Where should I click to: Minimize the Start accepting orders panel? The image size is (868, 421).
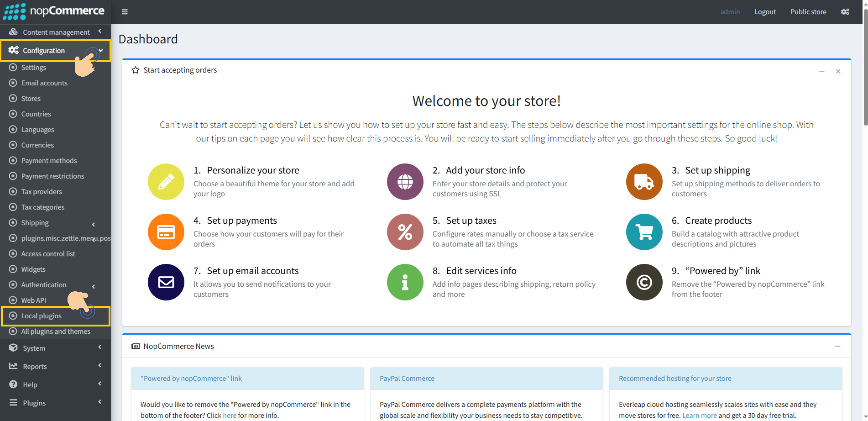821,71
